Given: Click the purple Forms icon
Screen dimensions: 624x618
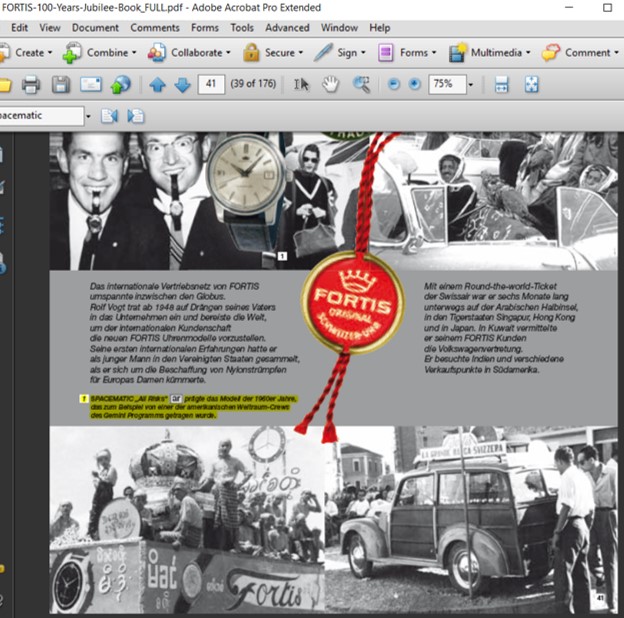Looking at the screenshot, I should pyautogui.click(x=385, y=53).
